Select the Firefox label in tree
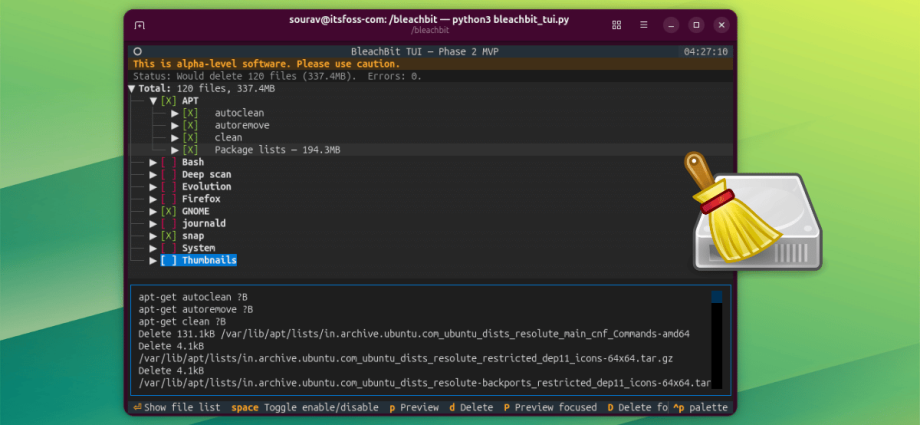This screenshot has width=920, height=425. coord(201,200)
